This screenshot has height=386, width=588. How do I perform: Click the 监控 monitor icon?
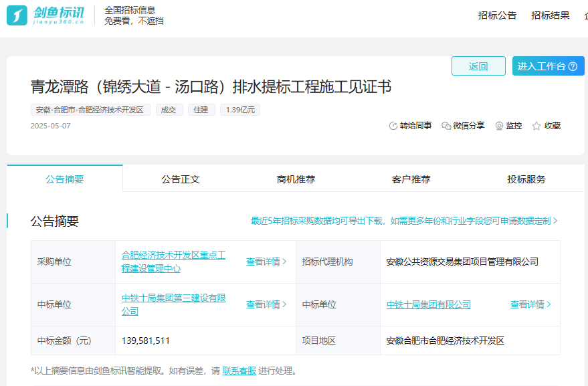pyautogui.click(x=499, y=126)
